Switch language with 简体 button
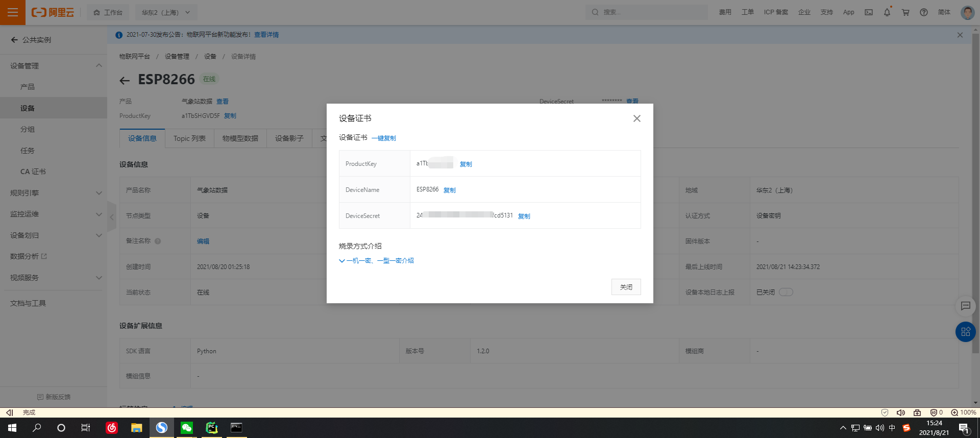The width and height of the screenshot is (980, 438). (944, 12)
